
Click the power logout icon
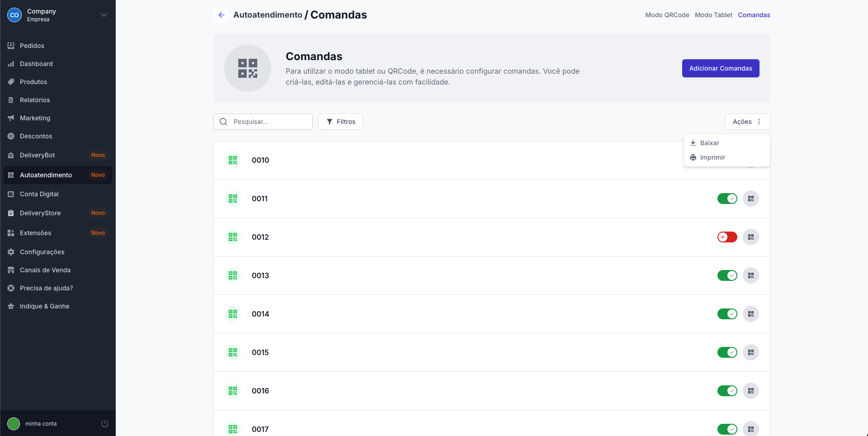coord(105,424)
